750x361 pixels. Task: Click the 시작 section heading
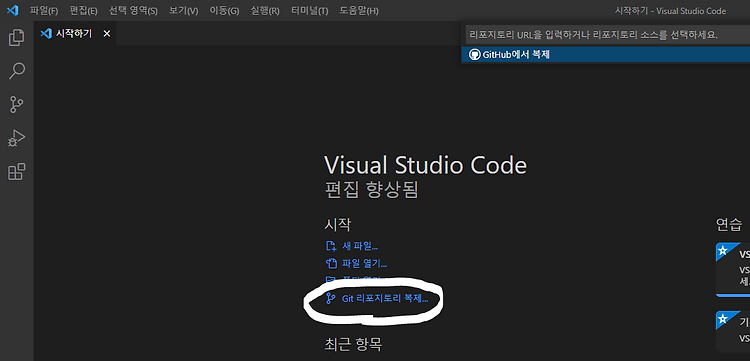[338, 224]
